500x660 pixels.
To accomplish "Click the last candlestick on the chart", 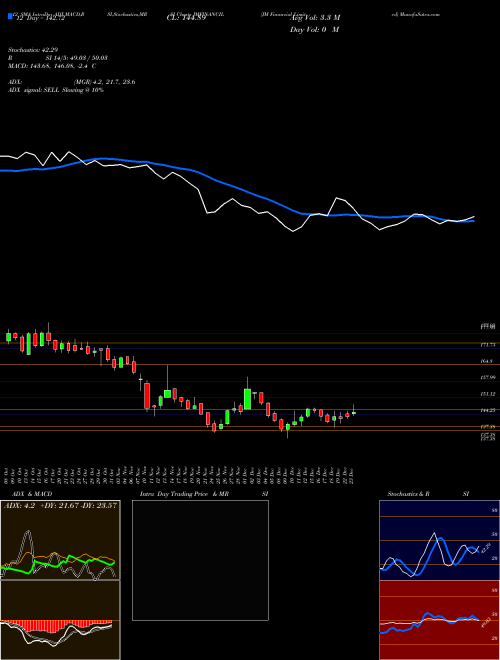I will (x=354, y=412).
